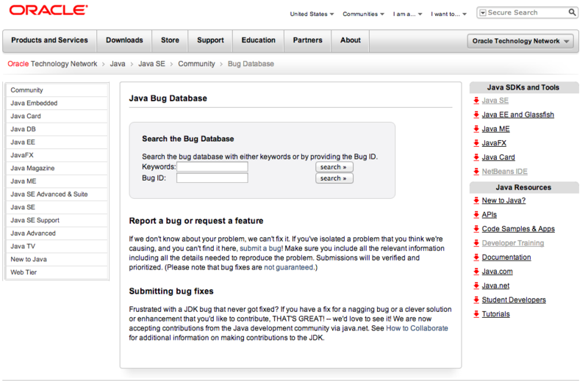The width and height of the screenshot is (588, 381).
Task: Select Java Embedded in the sidebar
Action: pyautogui.click(x=57, y=103)
